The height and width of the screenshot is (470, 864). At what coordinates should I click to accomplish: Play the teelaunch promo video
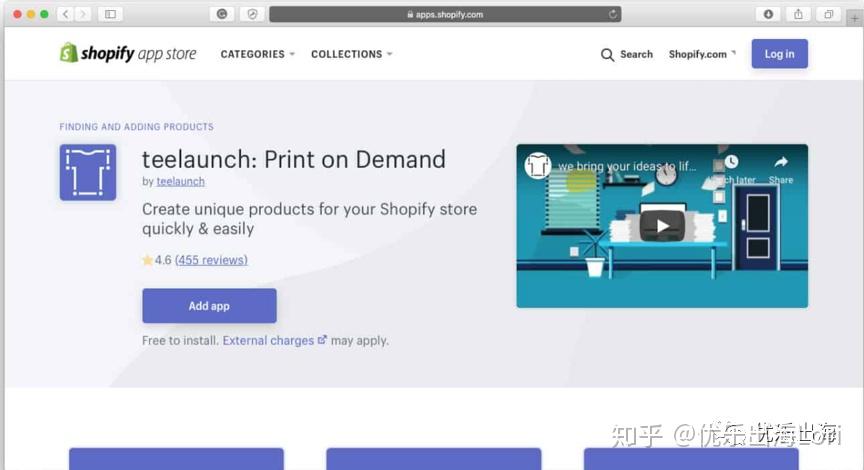[x=662, y=226]
